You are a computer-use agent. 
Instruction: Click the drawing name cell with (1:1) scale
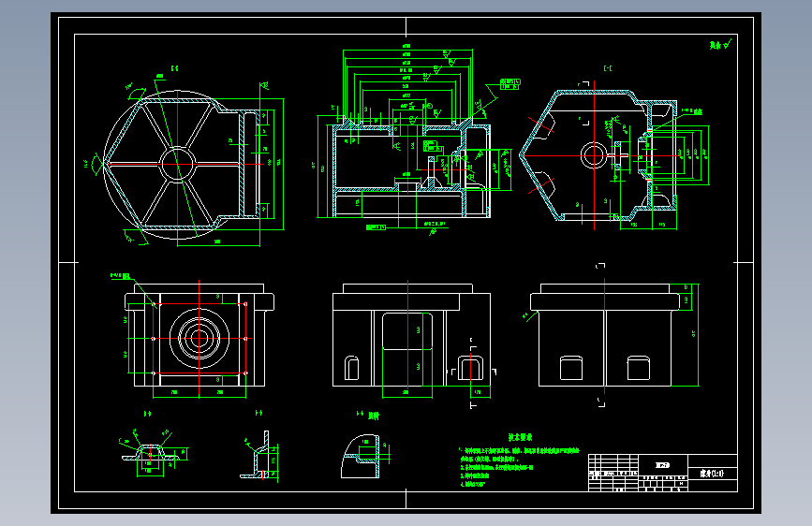pos(712,474)
